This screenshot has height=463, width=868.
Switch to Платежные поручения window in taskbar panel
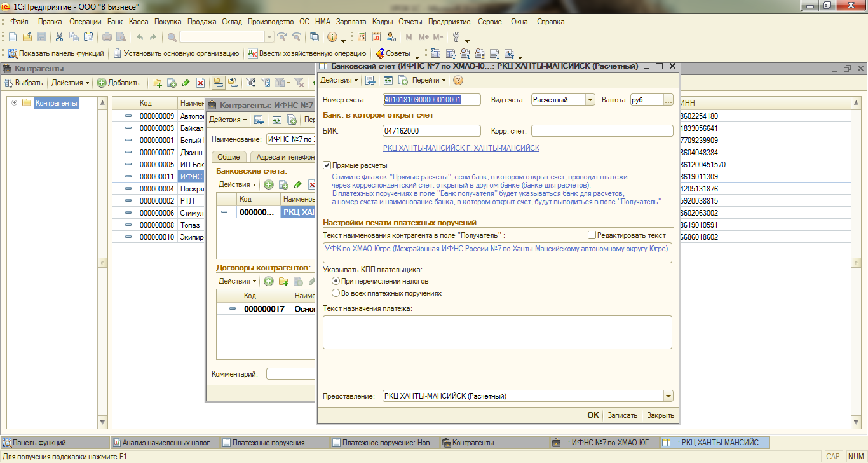point(275,443)
